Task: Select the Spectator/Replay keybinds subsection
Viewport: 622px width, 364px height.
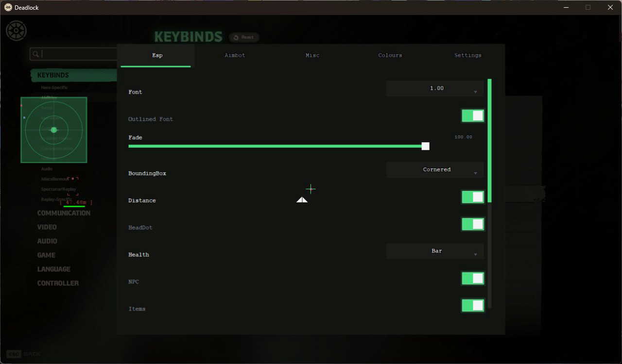Action: coord(58,189)
